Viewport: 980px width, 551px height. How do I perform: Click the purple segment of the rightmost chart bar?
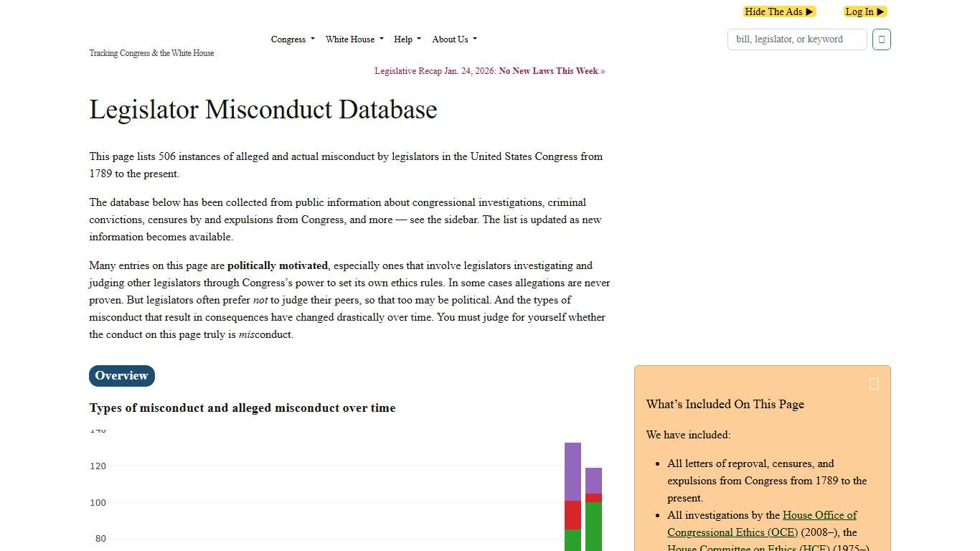[x=594, y=481]
